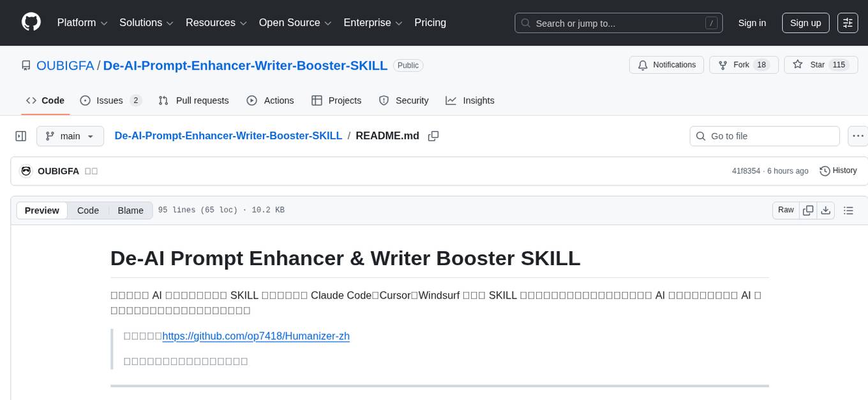The height and width of the screenshot is (400, 868).
Task: Open the main branch selector
Action: tap(70, 135)
